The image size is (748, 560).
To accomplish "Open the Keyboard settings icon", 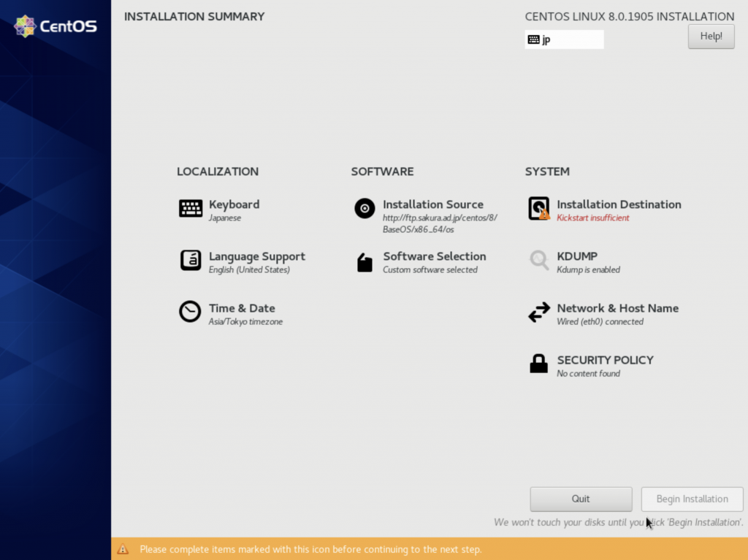I will (191, 209).
